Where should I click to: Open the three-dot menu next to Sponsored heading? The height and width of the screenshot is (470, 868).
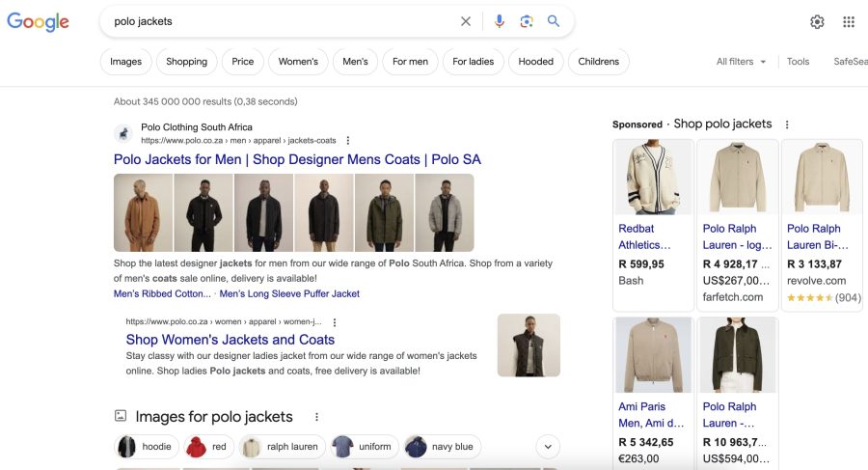(x=787, y=124)
